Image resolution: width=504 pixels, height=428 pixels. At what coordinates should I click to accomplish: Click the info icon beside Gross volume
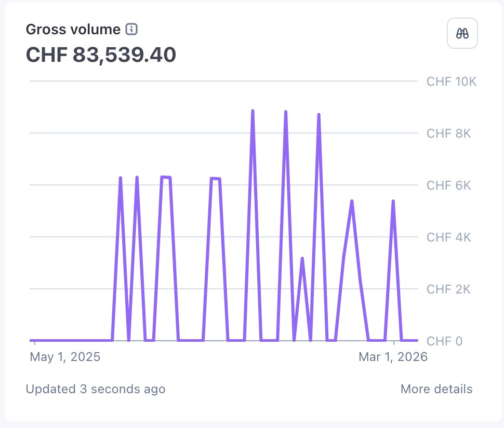[131, 29]
